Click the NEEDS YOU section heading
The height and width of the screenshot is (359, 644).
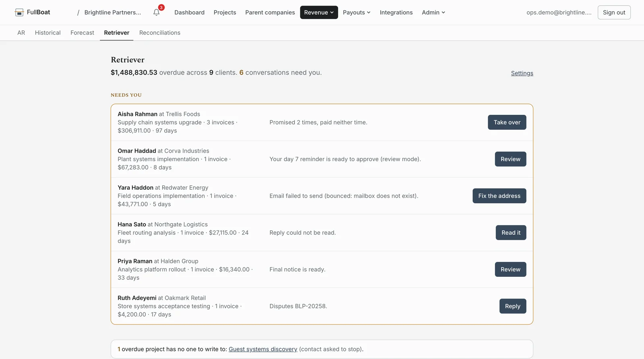[126, 95]
